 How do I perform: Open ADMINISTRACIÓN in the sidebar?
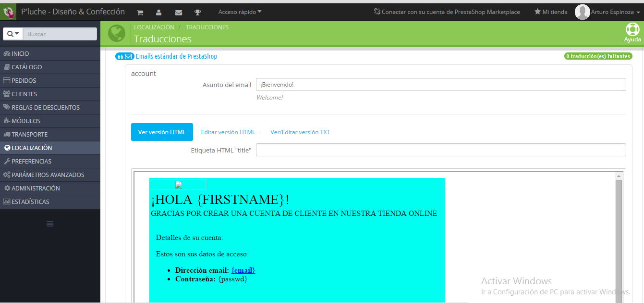pos(50,189)
